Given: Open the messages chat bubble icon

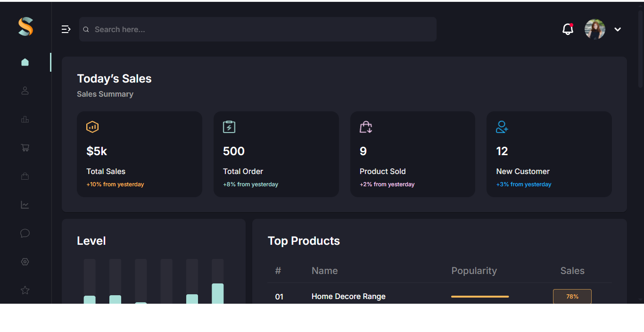Looking at the screenshot, I should (25, 233).
